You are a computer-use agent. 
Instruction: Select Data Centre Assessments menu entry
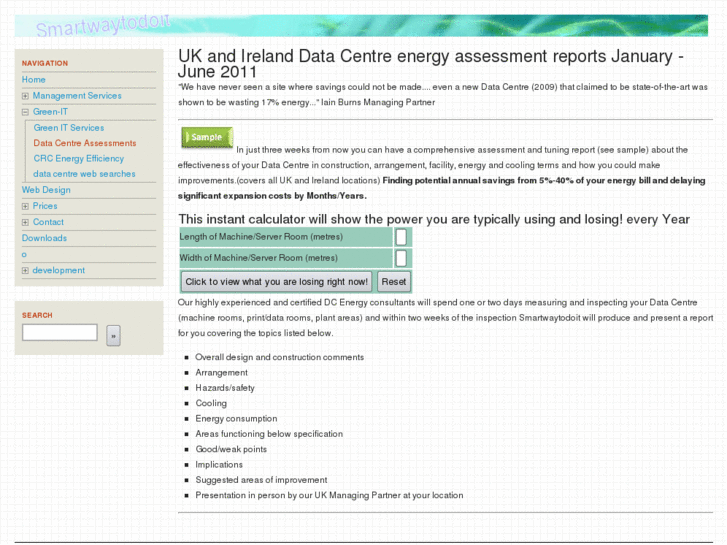pos(85,143)
